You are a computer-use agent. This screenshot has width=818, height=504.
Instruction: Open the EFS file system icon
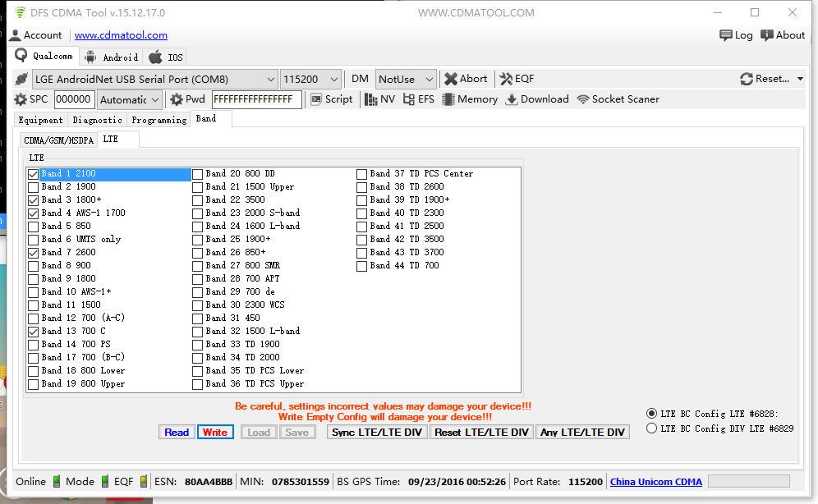click(x=409, y=99)
